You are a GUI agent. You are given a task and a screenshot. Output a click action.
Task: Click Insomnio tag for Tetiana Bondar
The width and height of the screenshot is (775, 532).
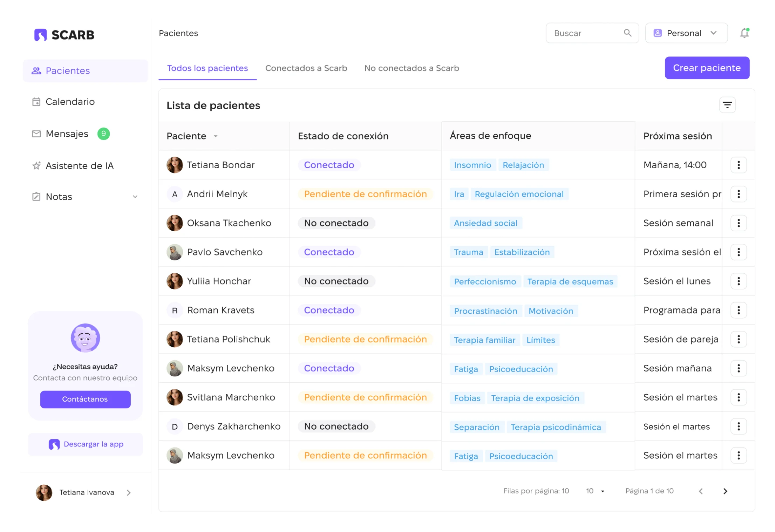472,165
